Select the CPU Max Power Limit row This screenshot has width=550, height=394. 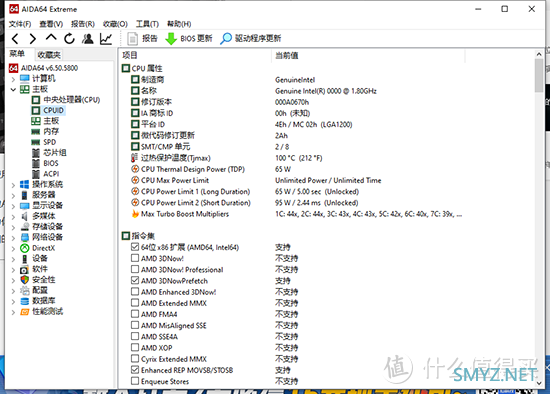297,180
